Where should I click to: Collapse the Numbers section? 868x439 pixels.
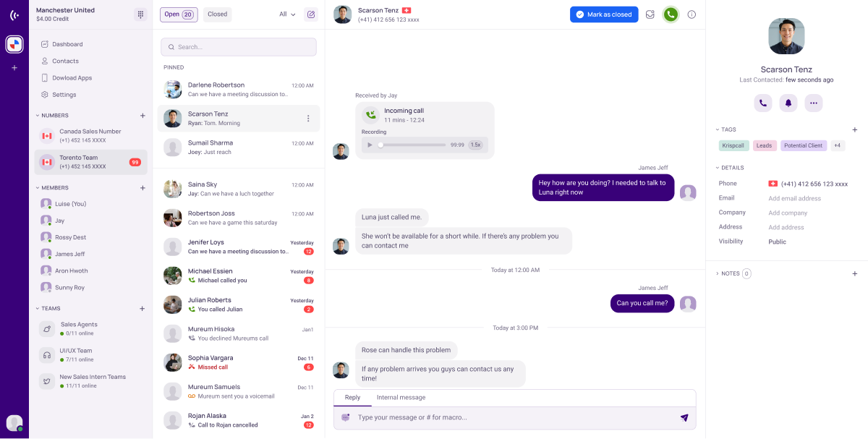click(38, 115)
